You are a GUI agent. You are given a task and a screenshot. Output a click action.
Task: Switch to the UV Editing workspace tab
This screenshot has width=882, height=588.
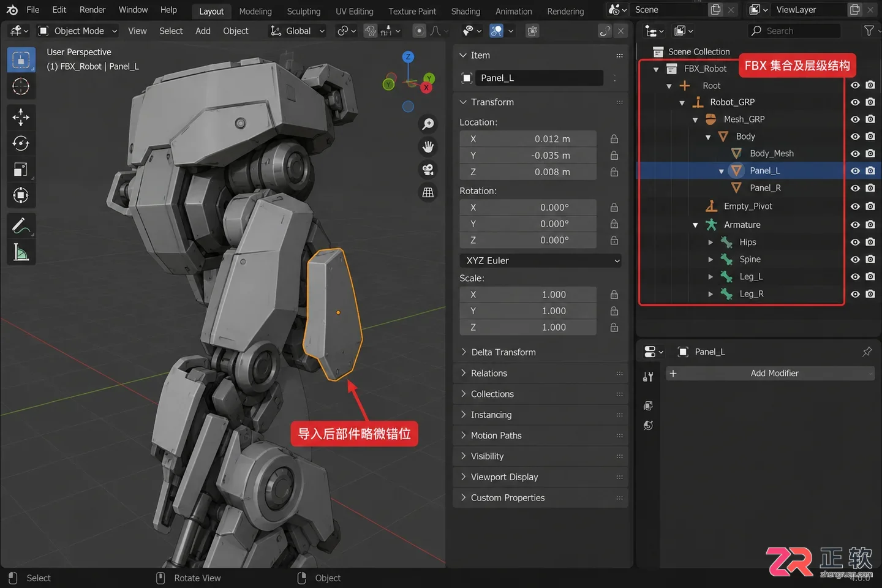(354, 11)
